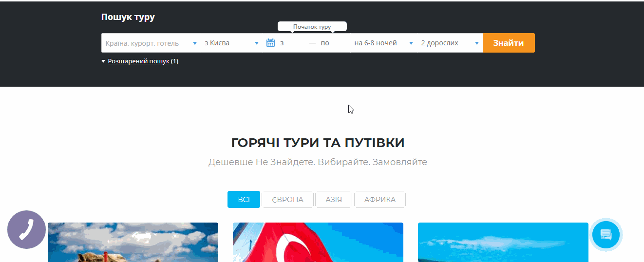Open the departure city 'з Києва' dropdown
Screen dimensions: 644x262
pyautogui.click(x=232, y=43)
